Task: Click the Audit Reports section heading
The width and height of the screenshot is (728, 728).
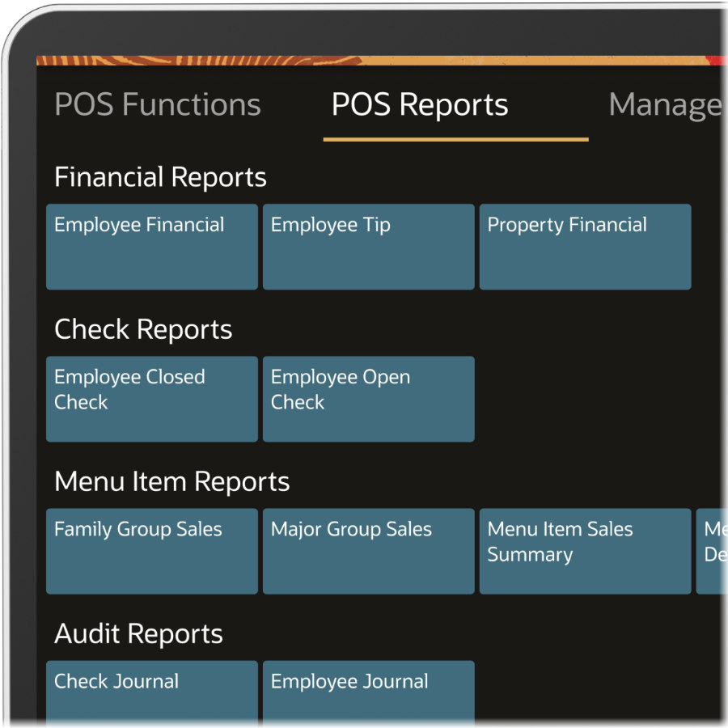Action: 138,634
